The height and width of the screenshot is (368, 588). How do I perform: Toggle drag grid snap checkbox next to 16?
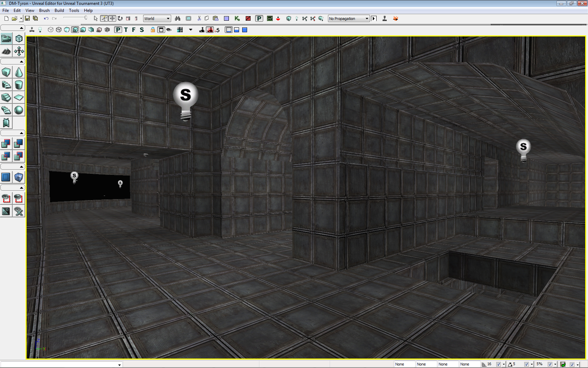(499, 364)
